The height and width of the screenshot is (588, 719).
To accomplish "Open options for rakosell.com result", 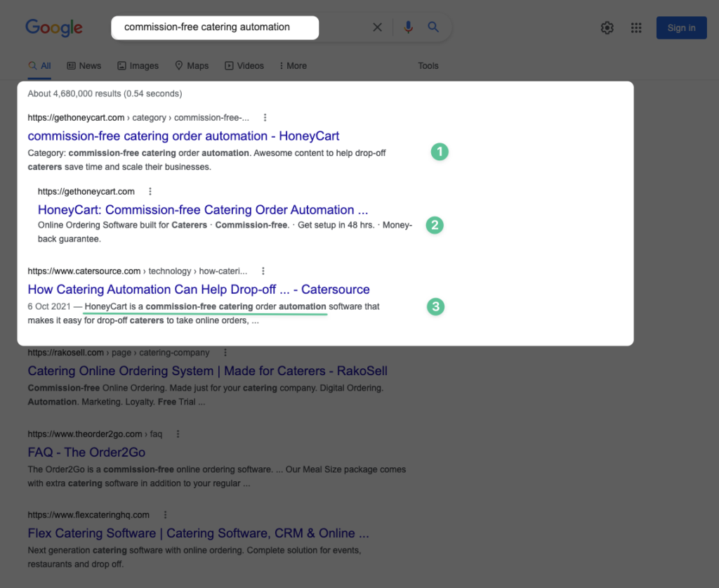I will [225, 353].
